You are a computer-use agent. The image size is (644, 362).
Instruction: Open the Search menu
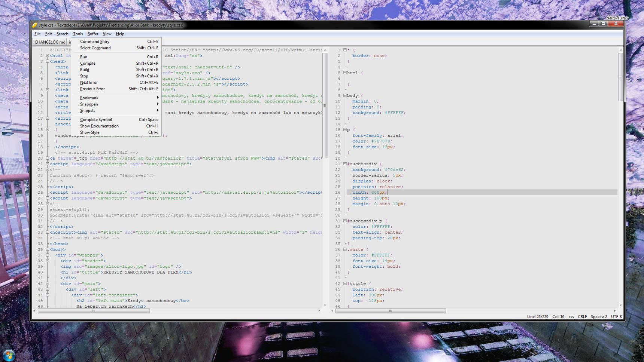pos(62,34)
